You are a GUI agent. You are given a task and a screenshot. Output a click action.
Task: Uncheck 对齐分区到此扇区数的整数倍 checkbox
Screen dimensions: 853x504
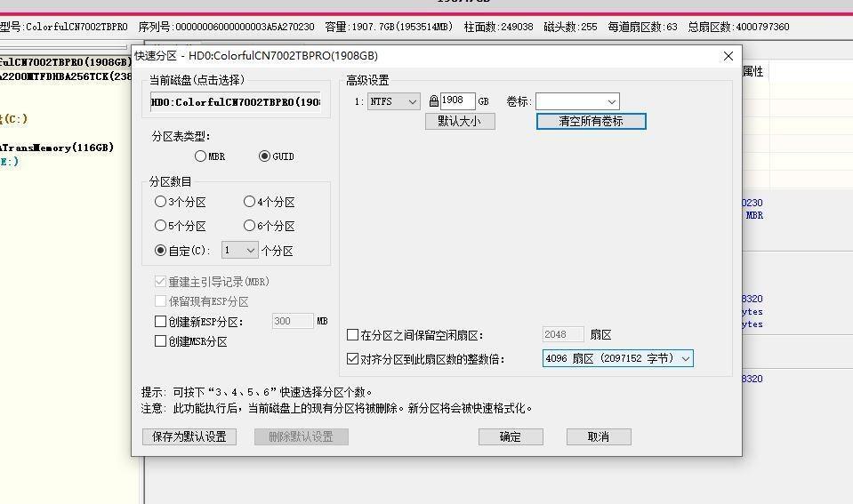[352, 358]
